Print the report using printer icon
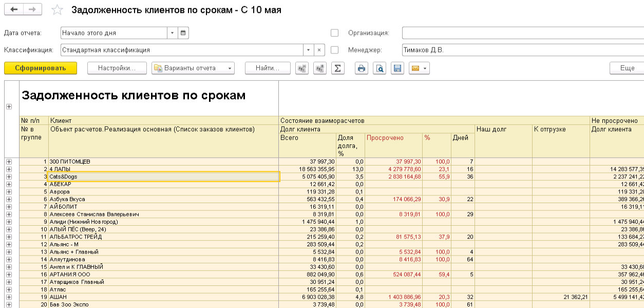The height and width of the screenshot is (308, 644). [362, 68]
